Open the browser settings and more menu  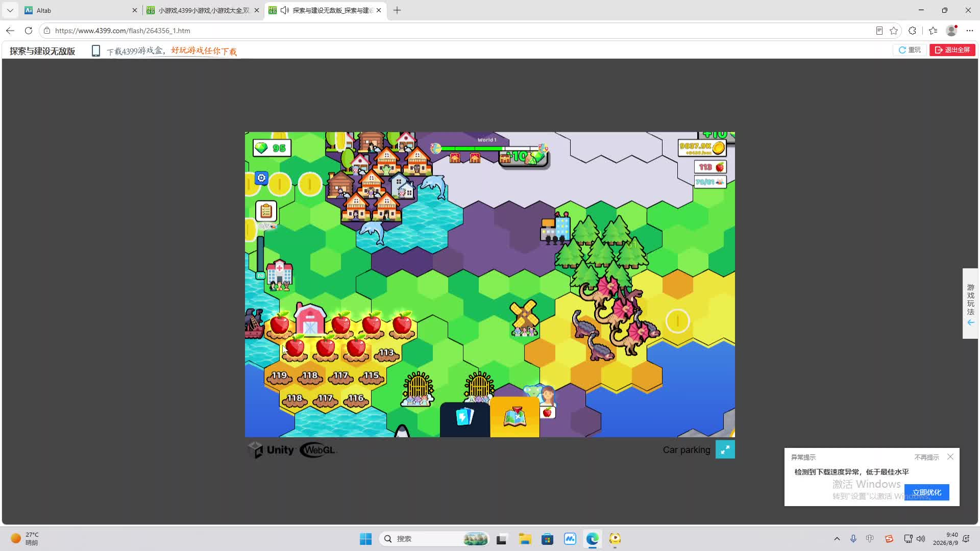pos(970,31)
